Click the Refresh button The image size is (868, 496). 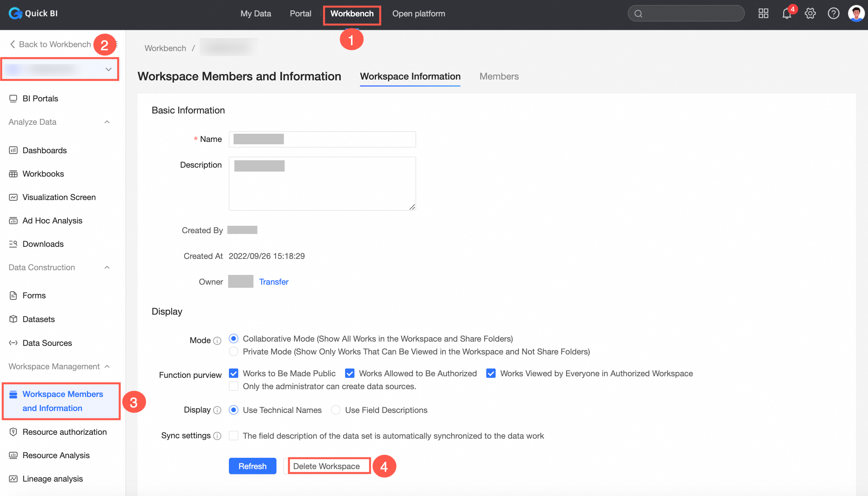pyautogui.click(x=253, y=466)
